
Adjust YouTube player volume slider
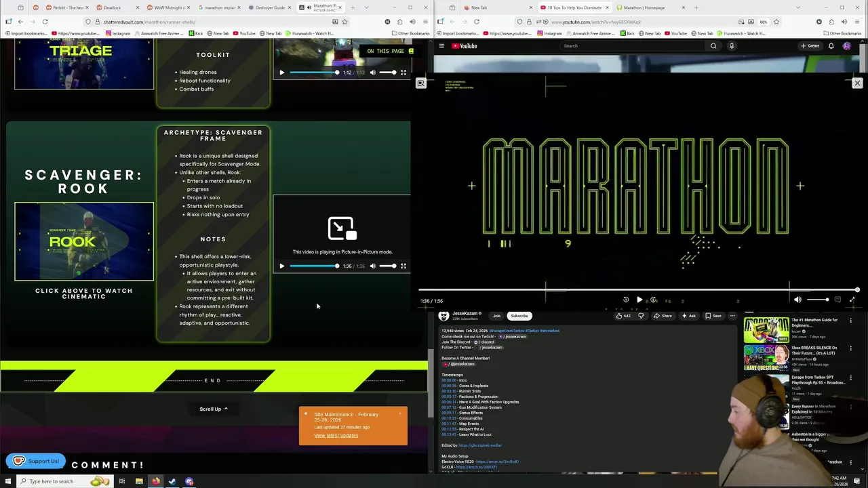817,300
